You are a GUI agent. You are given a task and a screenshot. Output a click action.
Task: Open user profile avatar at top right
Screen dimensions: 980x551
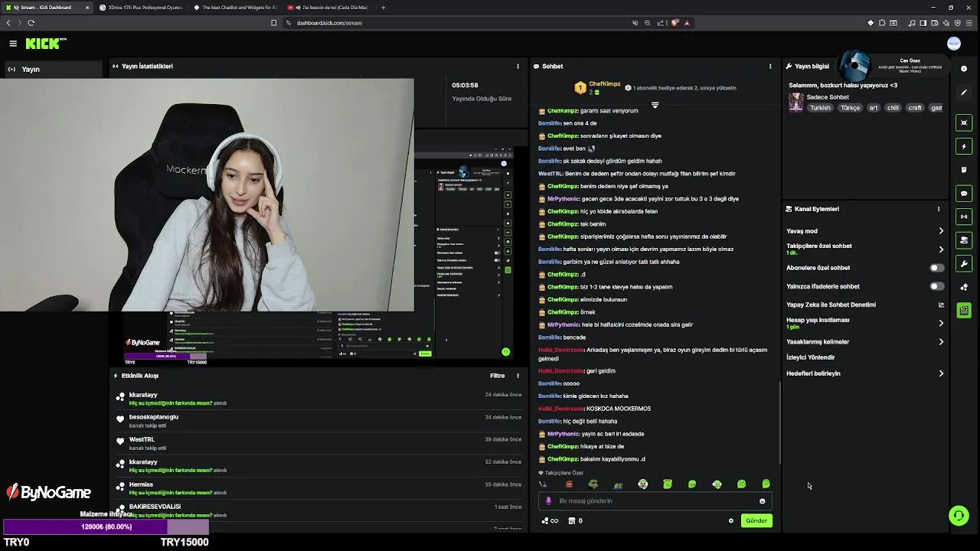pyautogui.click(x=954, y=44)
